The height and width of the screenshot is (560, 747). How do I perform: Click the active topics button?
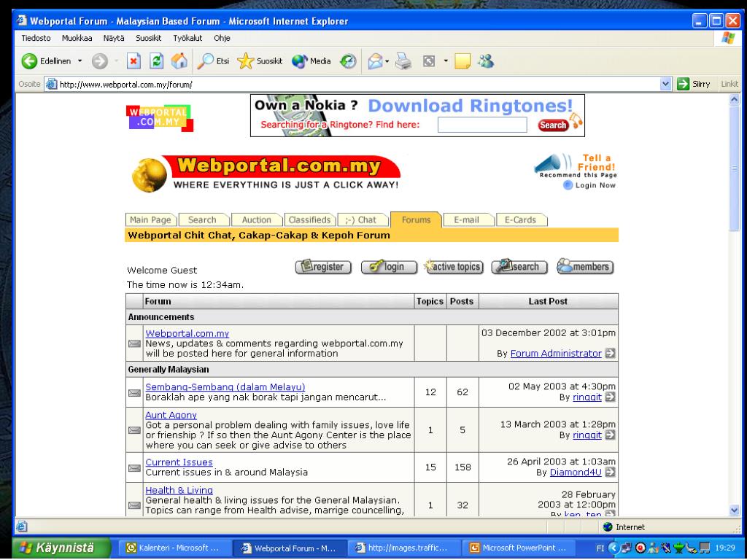(454, 267)
